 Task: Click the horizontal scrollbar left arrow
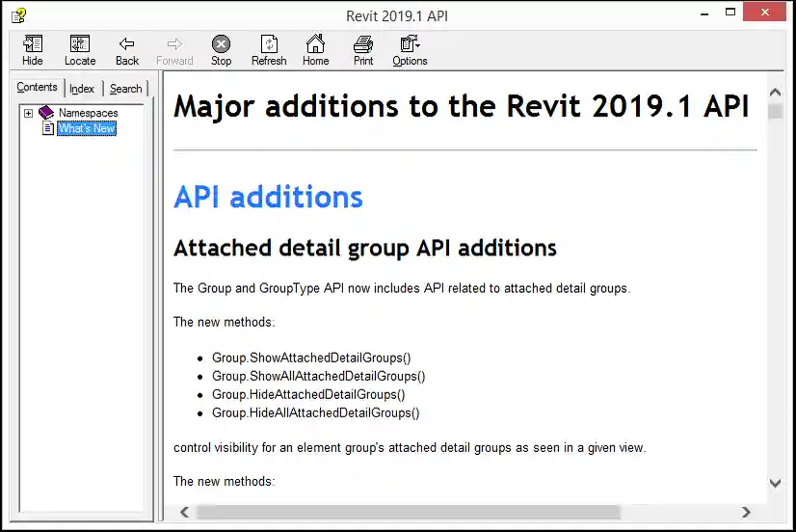pos(184,512)
